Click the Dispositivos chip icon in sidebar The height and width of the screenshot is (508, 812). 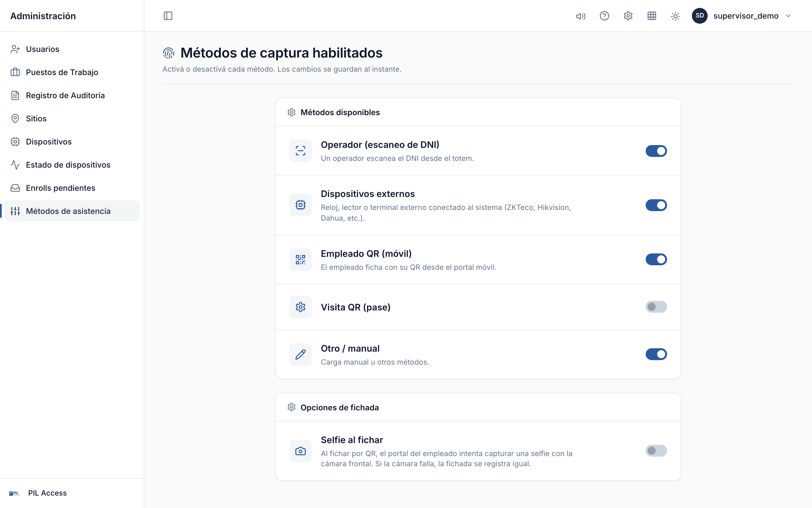coord(15,142)
